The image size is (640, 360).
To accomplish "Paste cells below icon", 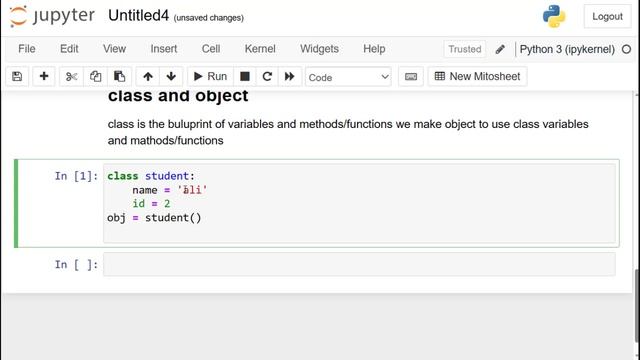I will point(119,76).
